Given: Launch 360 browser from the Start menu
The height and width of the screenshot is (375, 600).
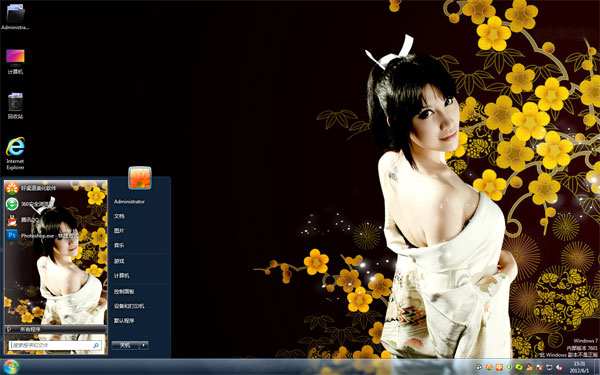Looking at the screenshot, I should (55, 204).
